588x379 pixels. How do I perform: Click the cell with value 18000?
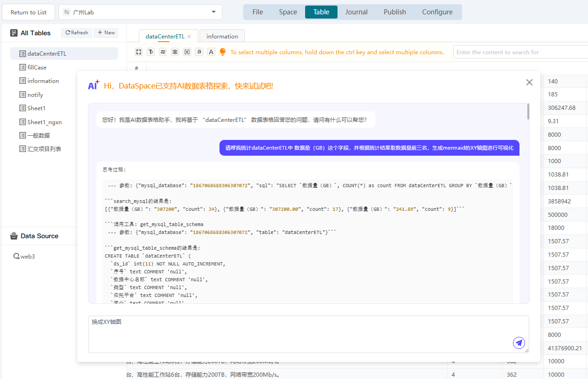click(565, 228)
